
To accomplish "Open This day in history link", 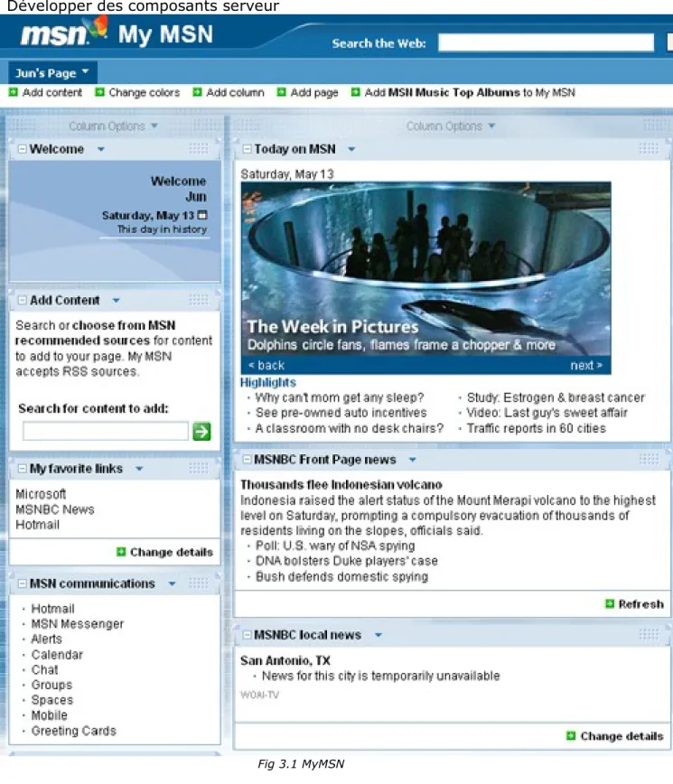I will coord(162,229).
